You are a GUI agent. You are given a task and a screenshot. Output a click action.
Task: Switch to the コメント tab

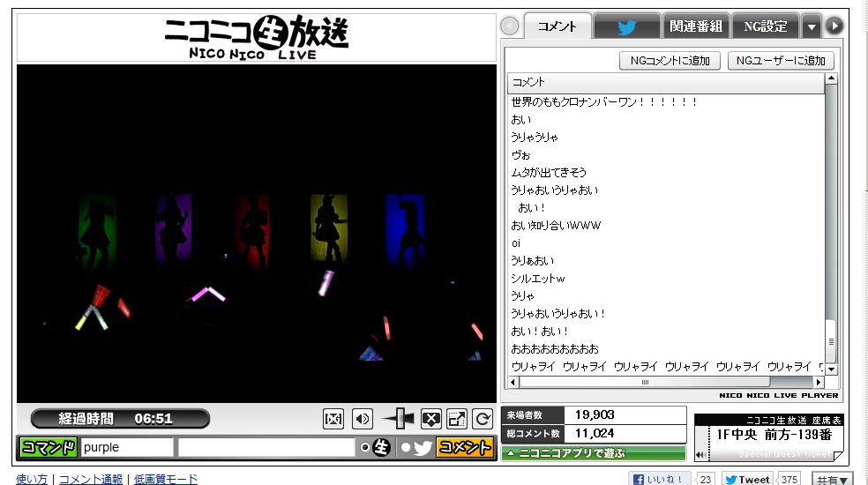(x=557, y=26)
